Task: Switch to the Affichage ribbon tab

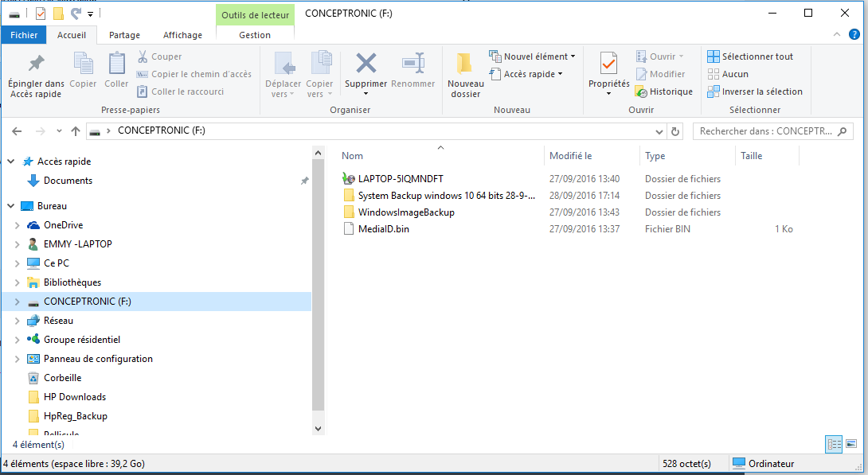Action: pos(182,35)
